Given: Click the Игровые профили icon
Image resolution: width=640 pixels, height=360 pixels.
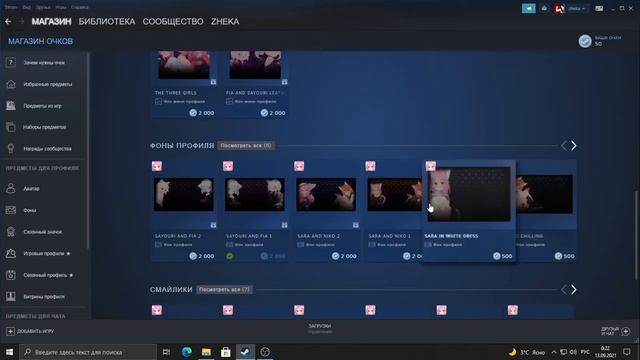Looking at the screenshot, I should point(11,253).
